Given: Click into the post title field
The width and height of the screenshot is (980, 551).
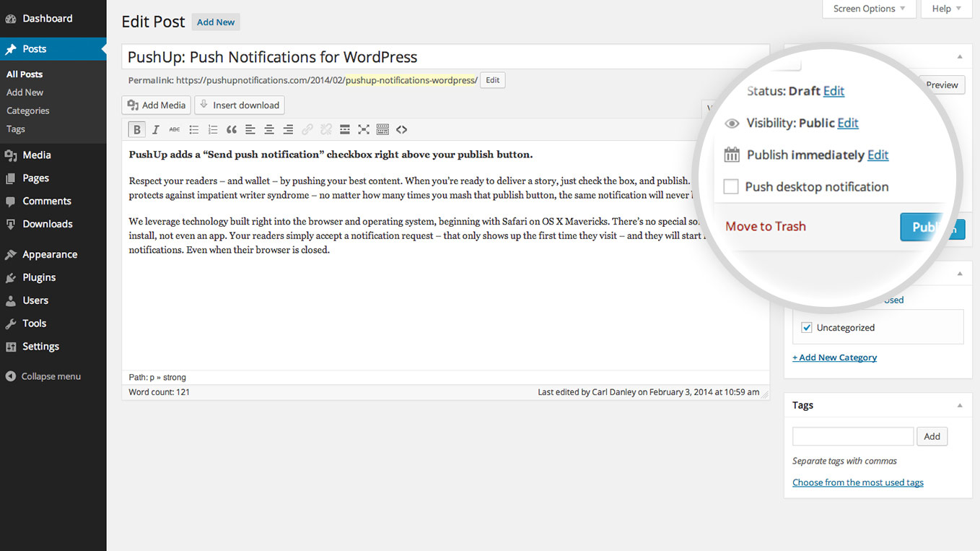Looking at the screenshot, I should tap(445, 57).
